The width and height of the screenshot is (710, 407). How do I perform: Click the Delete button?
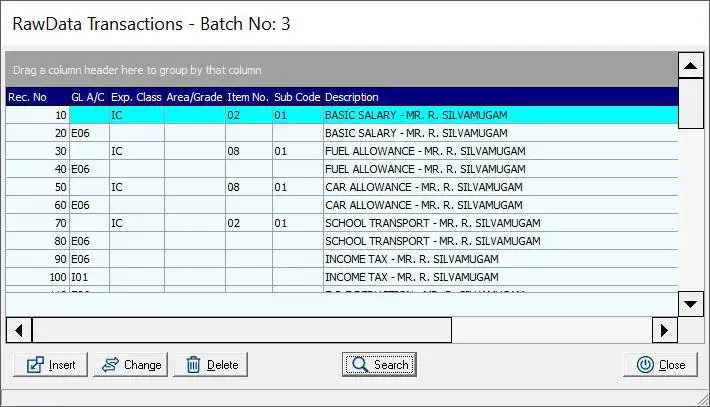click(x=211, y=365)
